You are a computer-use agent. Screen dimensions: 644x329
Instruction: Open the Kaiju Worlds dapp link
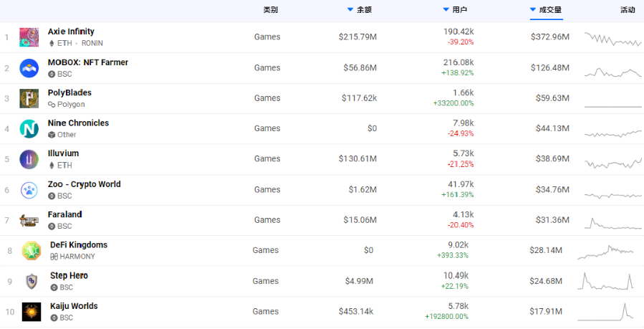(x=74, y=306)
